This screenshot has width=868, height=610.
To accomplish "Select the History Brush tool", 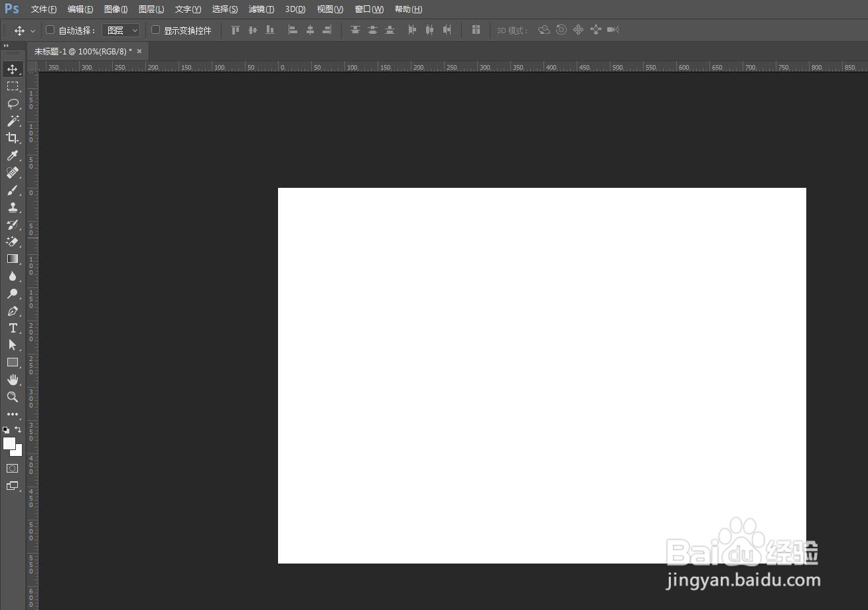I will tap(13, 224).
